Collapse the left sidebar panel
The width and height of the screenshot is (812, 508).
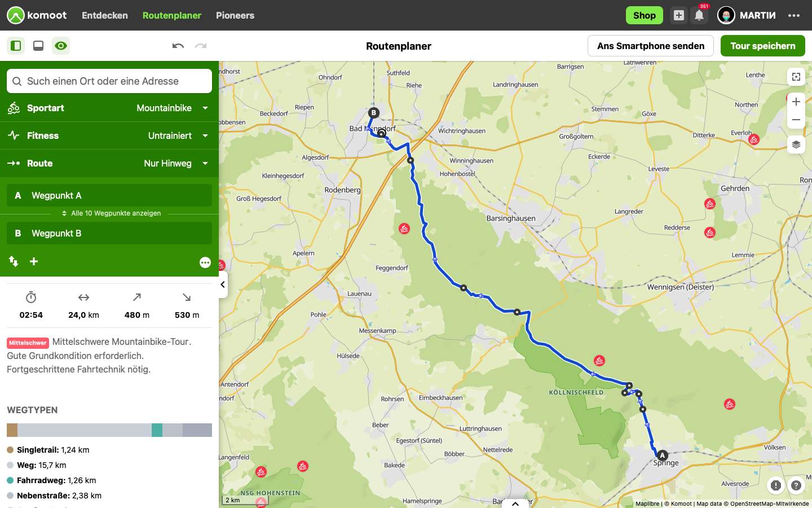(223, 284)
